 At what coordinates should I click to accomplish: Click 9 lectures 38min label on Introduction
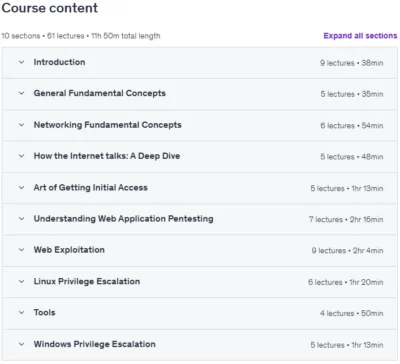tap(352, 63)
